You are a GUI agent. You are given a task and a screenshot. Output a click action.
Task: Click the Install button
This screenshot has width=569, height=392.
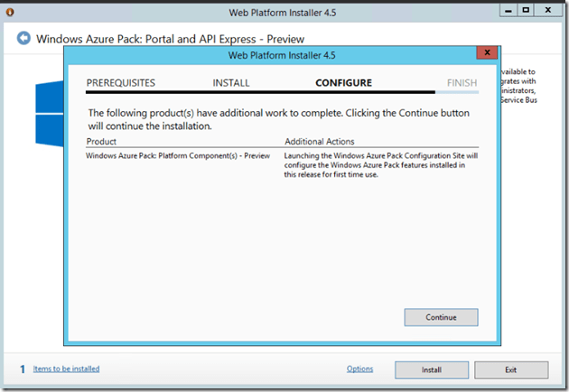[x=432, y=369]
